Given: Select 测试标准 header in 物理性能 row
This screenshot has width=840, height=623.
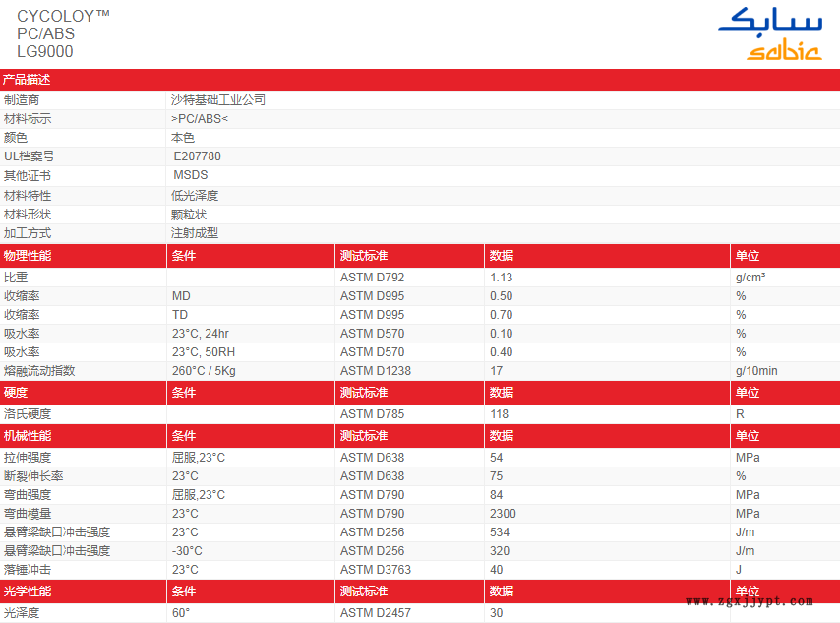Looking at the screenshot, I should pos(364,256).
